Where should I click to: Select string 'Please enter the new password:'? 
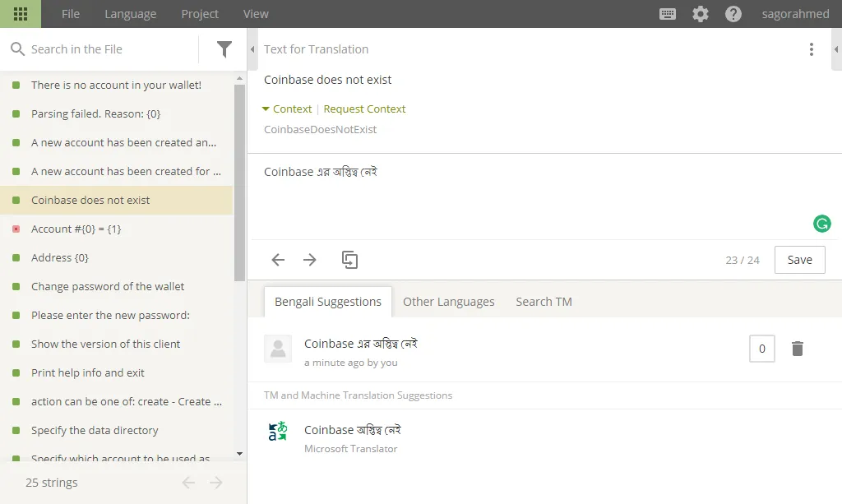(x=116, y=316)
